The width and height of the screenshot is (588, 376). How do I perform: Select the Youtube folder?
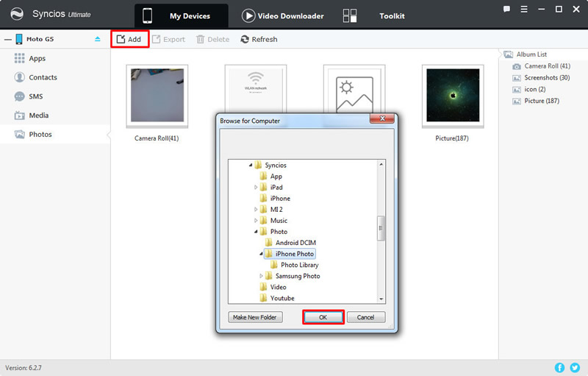tap(282, 298)
